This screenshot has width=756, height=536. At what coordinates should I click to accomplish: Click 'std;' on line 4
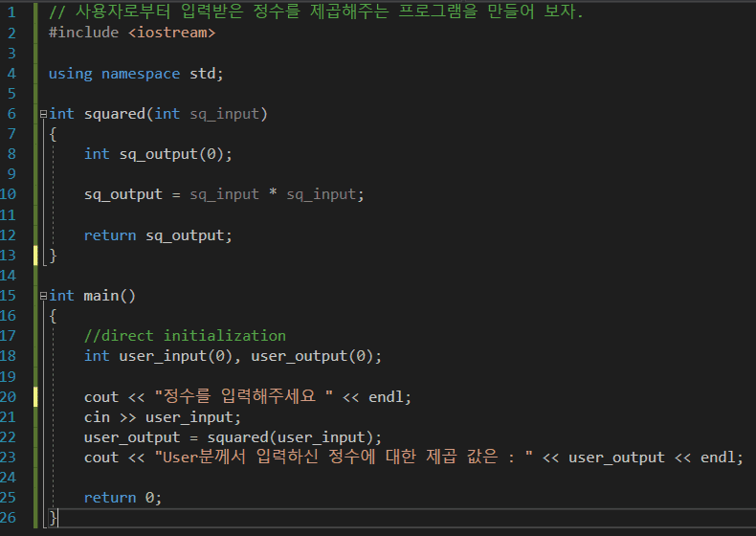tap(207, 74)
